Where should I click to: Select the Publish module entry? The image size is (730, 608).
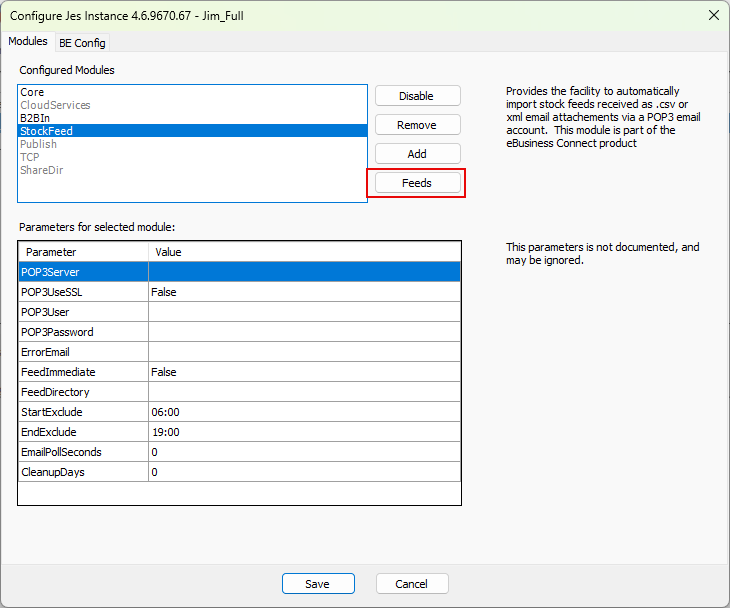(x=38, y=144)
